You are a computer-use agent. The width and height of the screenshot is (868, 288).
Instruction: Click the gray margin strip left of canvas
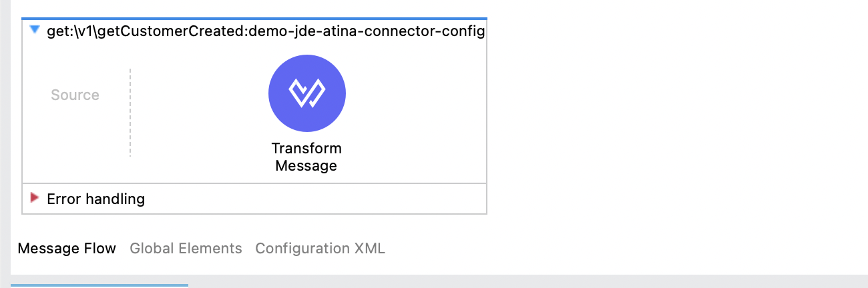5,133
